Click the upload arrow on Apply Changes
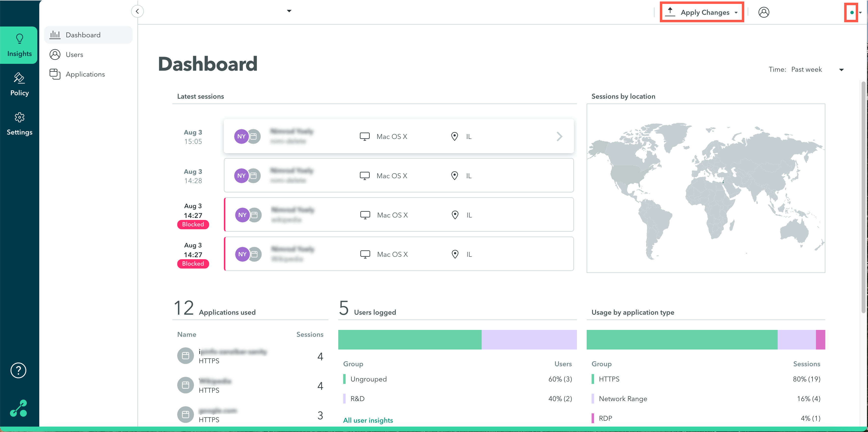Viewport: 868px width, 432px height. point(670,12)
